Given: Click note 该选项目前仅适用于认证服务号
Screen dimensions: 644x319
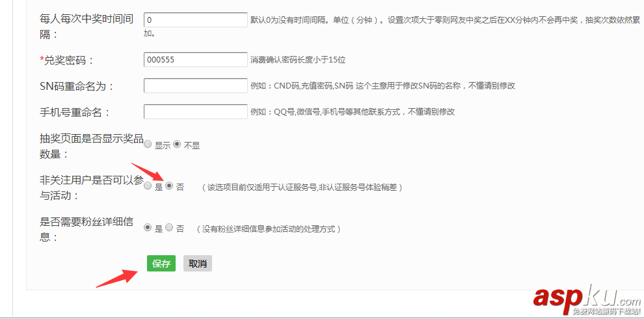Looking at the screenshot, I should (x=301, y=187).
